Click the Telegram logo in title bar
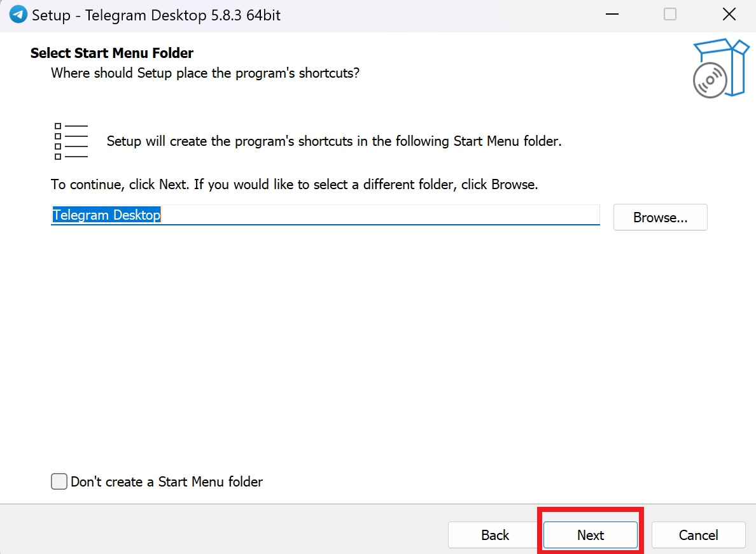 click(x=18, y=15)
